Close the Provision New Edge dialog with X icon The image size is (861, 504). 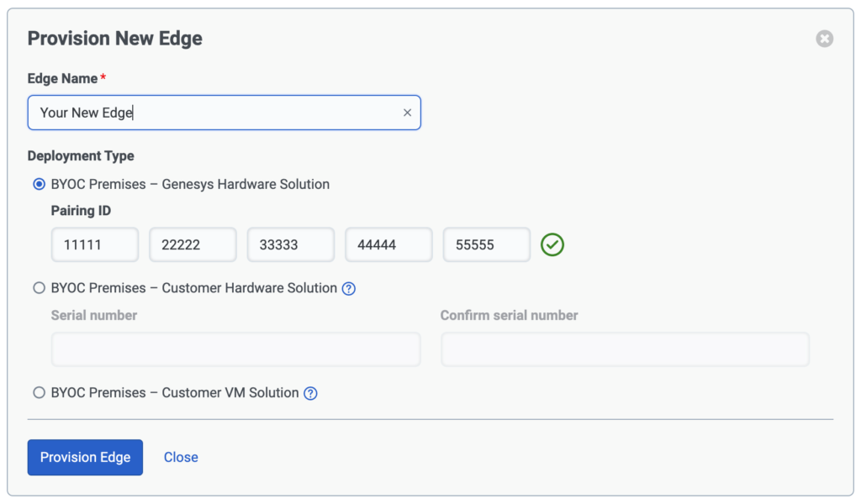(x=825, y=39)
